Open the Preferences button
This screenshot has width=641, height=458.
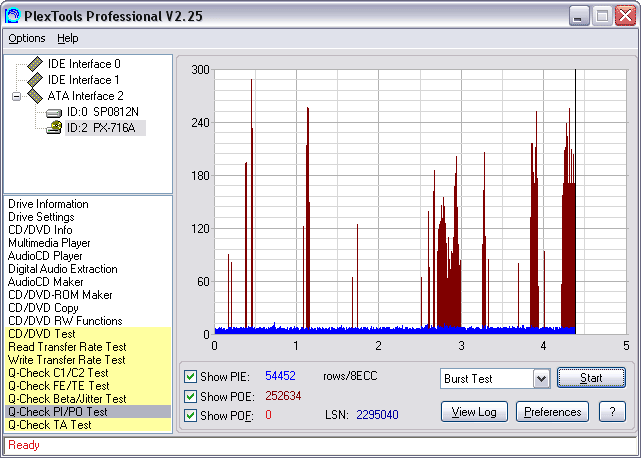tap(552, 412)
